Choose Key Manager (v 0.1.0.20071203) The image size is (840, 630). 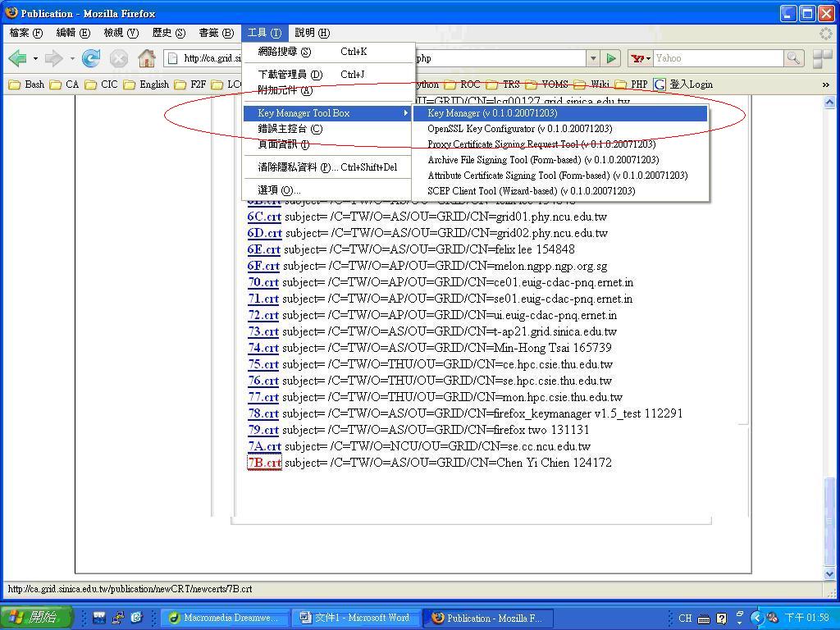click(x=560, y=113)
